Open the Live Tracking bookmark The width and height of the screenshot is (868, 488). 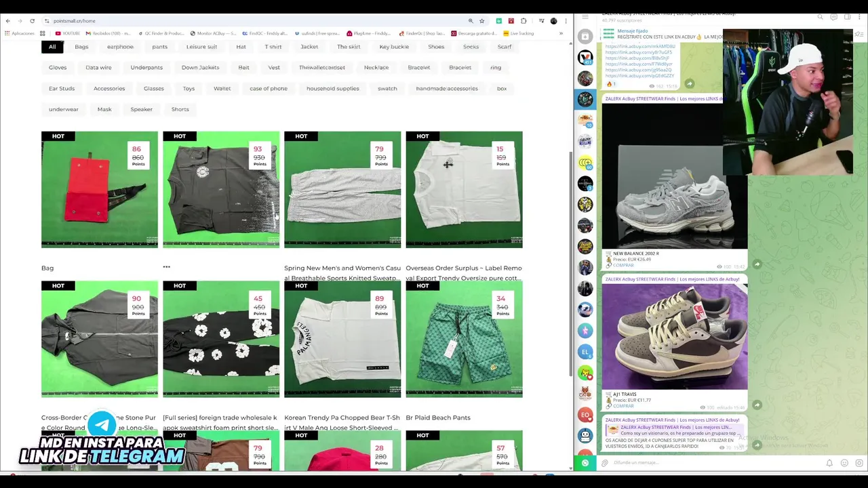pyautogui.click(x=518, y=33)
